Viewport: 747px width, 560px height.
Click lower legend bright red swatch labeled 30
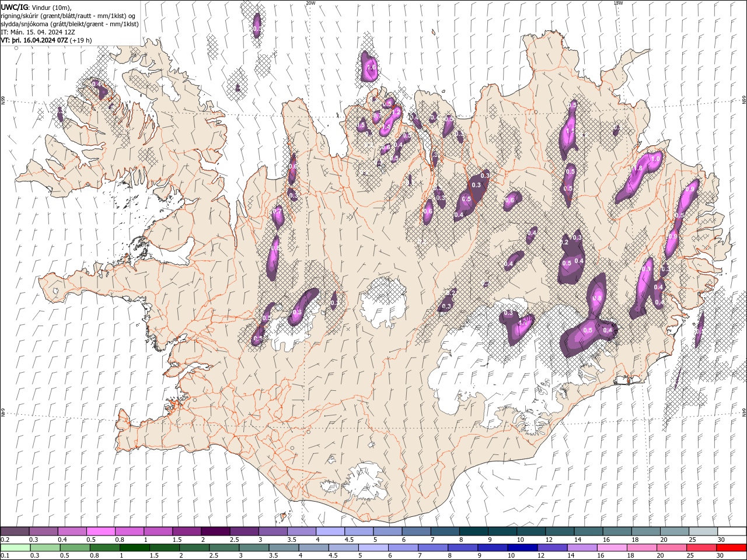[731, 548]
